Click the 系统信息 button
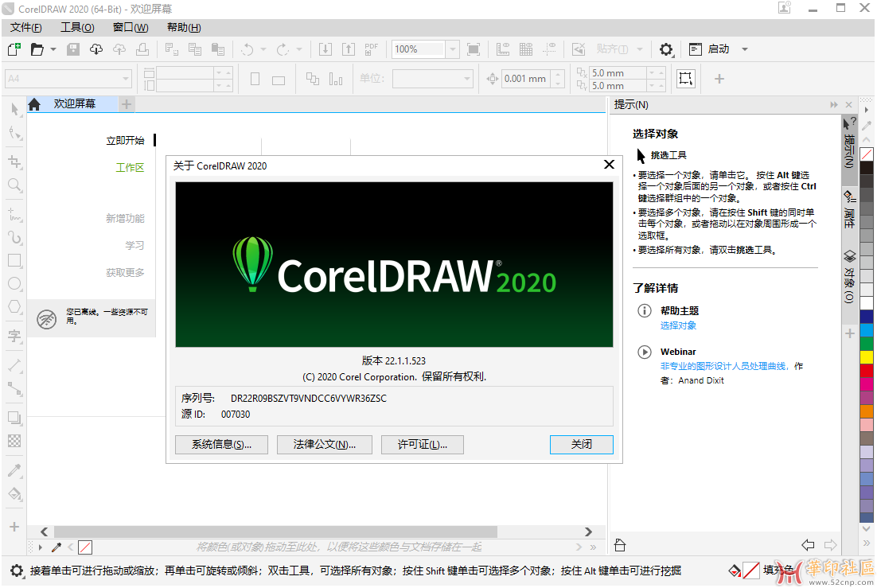877x588 pixels. pyautogui.click(x=221, y=445)
